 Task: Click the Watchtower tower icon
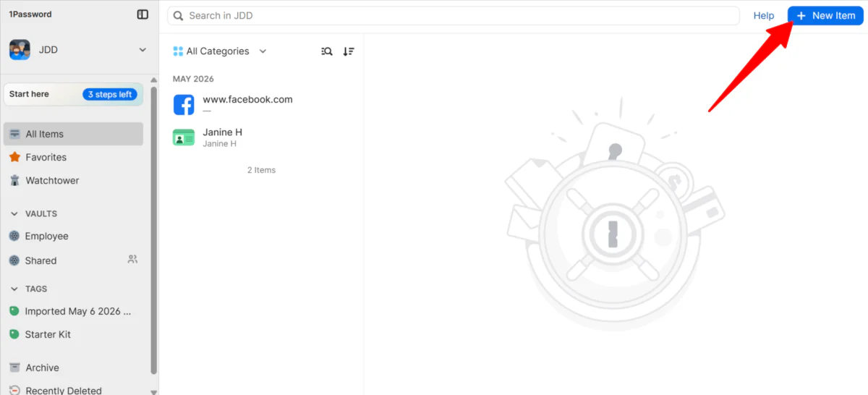click(x=14, y=180)
